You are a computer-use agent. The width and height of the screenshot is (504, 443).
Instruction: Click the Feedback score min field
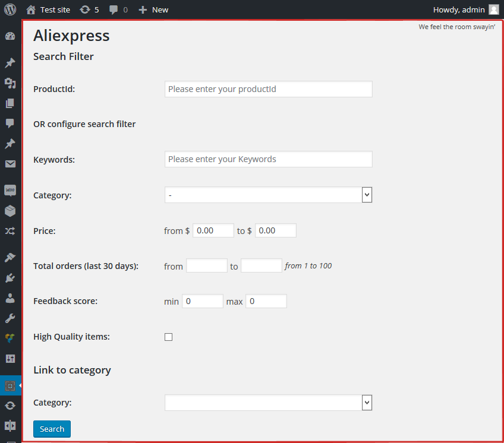(203, 301)
